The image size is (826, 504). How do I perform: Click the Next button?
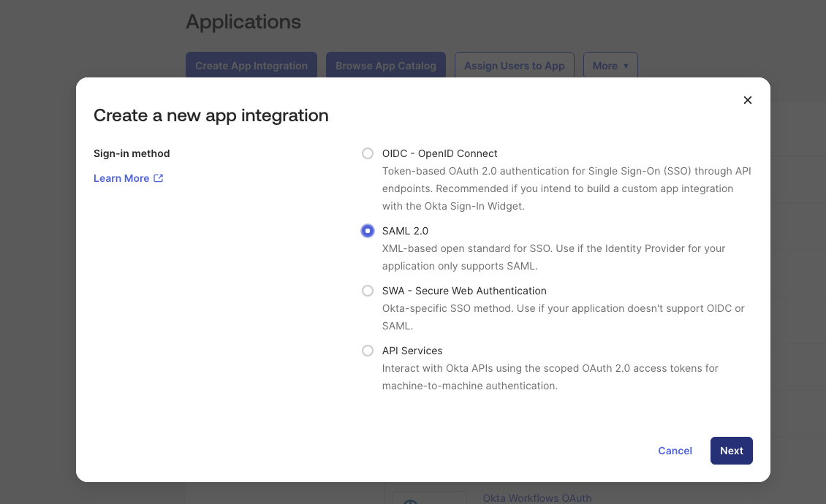pyautogui.click(x=731, y=451)
